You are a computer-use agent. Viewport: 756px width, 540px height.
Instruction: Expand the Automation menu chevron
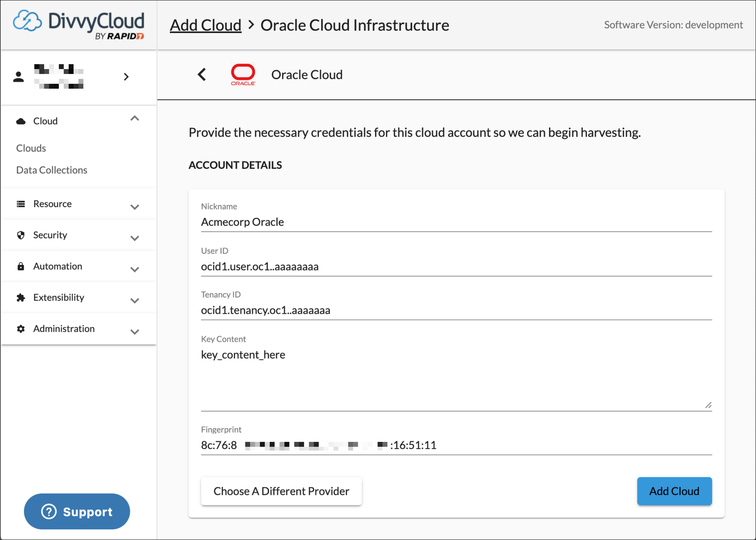click(x=135, y=269)
